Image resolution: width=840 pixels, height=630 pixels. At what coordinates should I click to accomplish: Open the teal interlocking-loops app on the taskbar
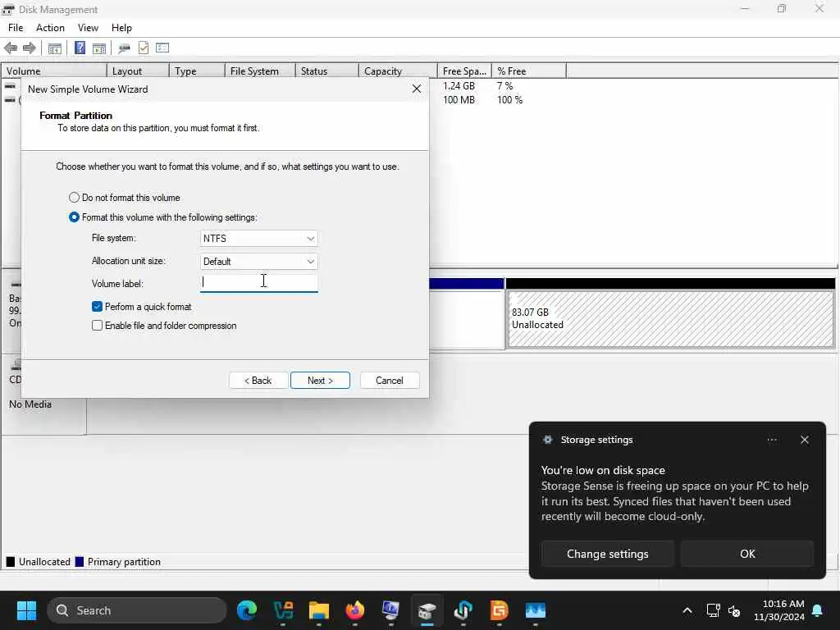click(463, 610)
